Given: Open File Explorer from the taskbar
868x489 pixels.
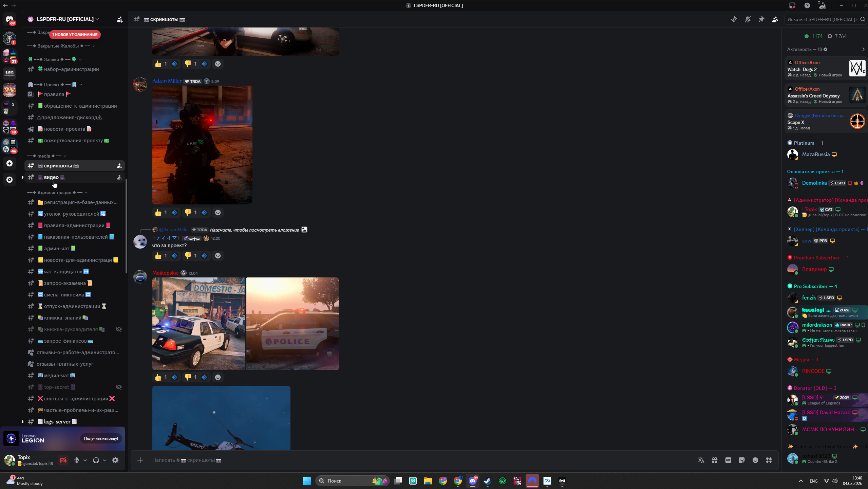Looking at the screenshot, I should (428, 481).
